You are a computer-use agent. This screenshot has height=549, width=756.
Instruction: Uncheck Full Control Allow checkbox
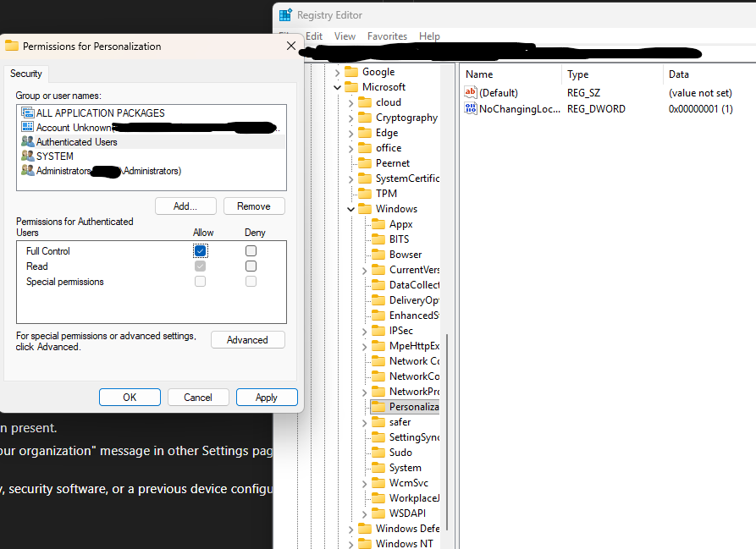[x=200, y=251]
